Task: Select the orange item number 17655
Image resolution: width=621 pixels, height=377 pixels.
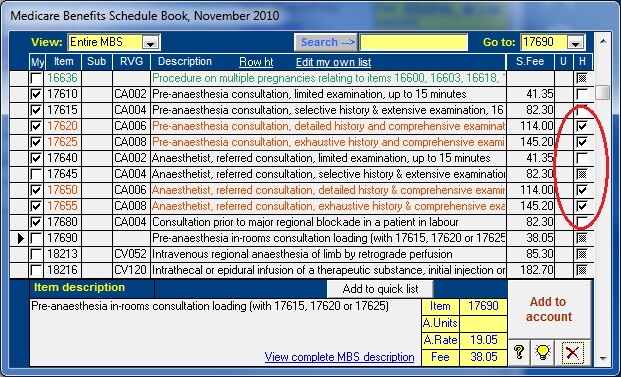Action: (x=63, y=206)
